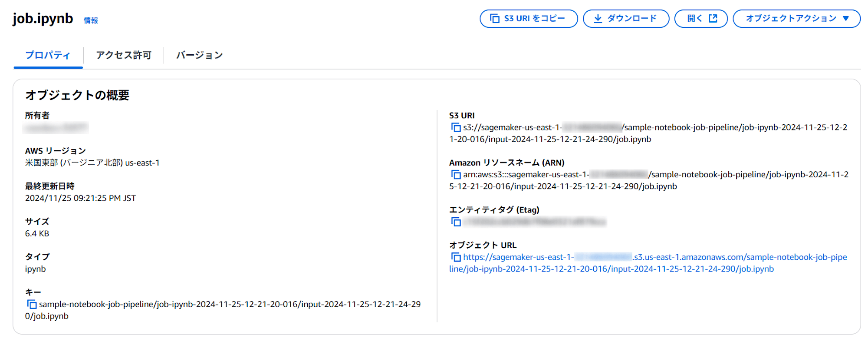Copy the Amazon Resource Name (ARN) value
Image resolution: width=868 pixels, height=342 pixels.
[456, 175]
